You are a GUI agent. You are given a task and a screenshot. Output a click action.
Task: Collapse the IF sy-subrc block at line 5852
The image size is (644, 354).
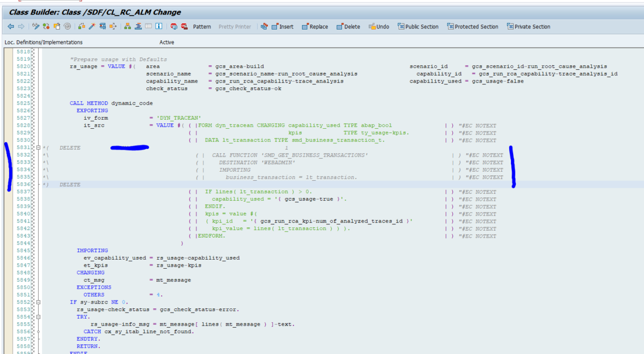tap(38, 302)
